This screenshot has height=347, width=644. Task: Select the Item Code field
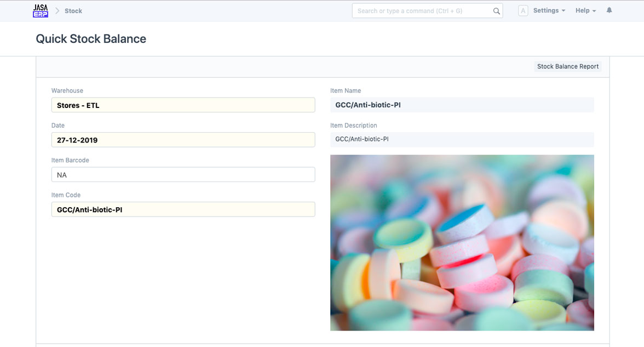pos(183,209)
